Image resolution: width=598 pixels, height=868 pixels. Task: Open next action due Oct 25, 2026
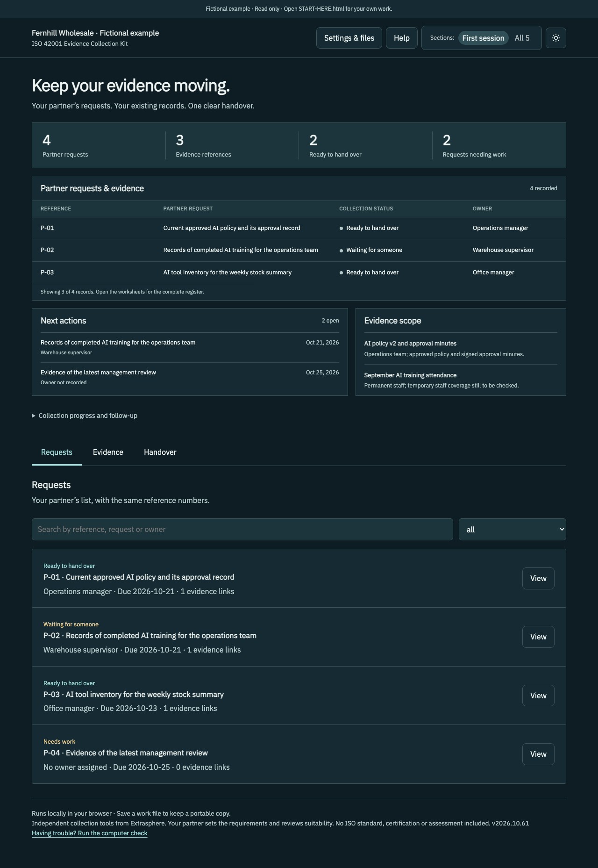click(x=190, y=377)
